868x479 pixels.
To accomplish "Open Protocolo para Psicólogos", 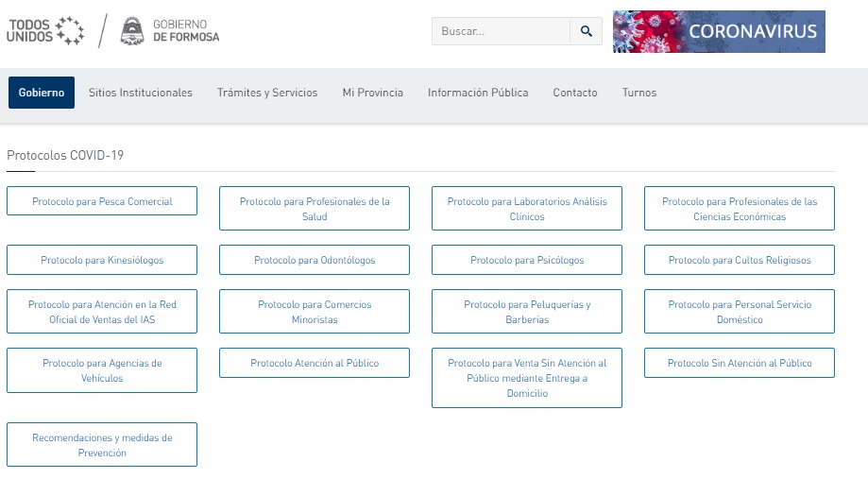I will coord(527,260).
